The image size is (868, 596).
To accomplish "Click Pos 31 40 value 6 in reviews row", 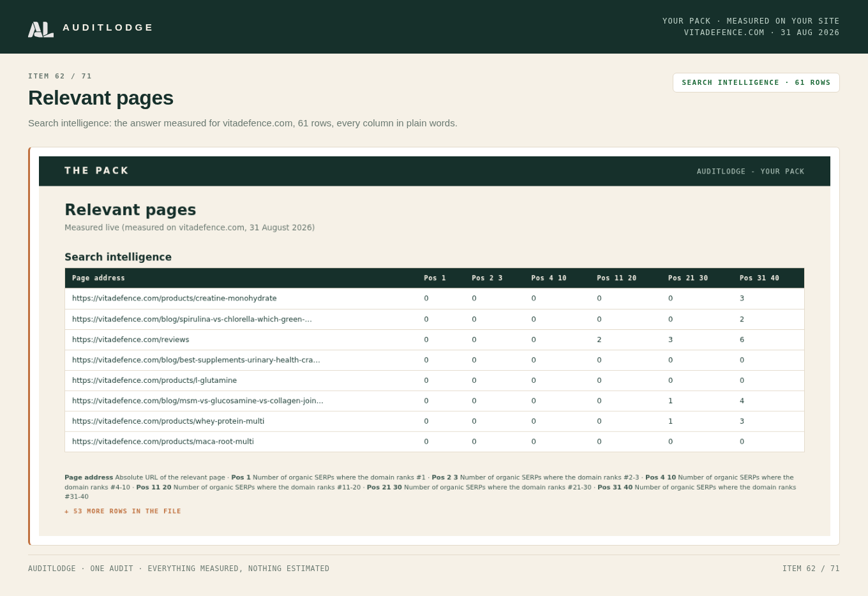I will 742,339.
